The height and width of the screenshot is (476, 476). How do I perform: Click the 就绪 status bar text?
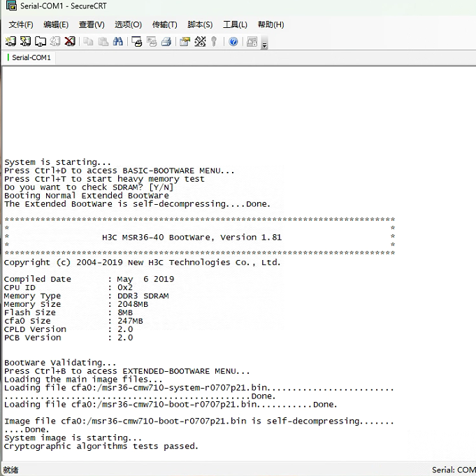coord(11,470)
